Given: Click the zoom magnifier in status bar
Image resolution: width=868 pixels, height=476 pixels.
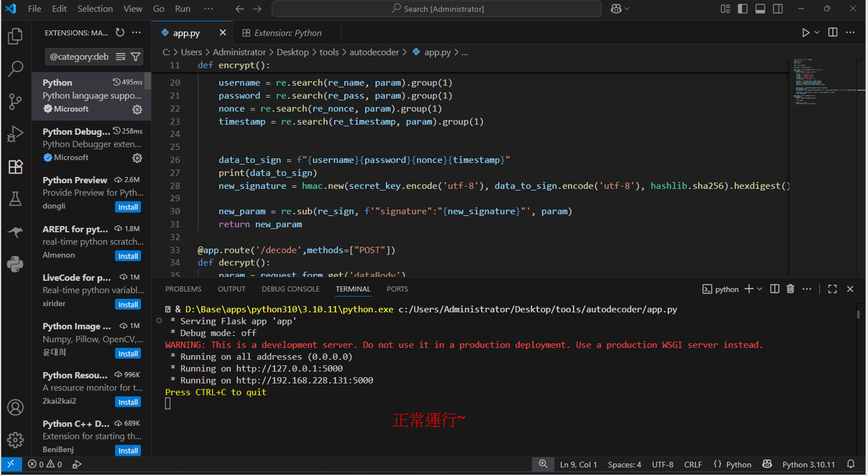Looking at the screenshot, I should click(543, 465).
